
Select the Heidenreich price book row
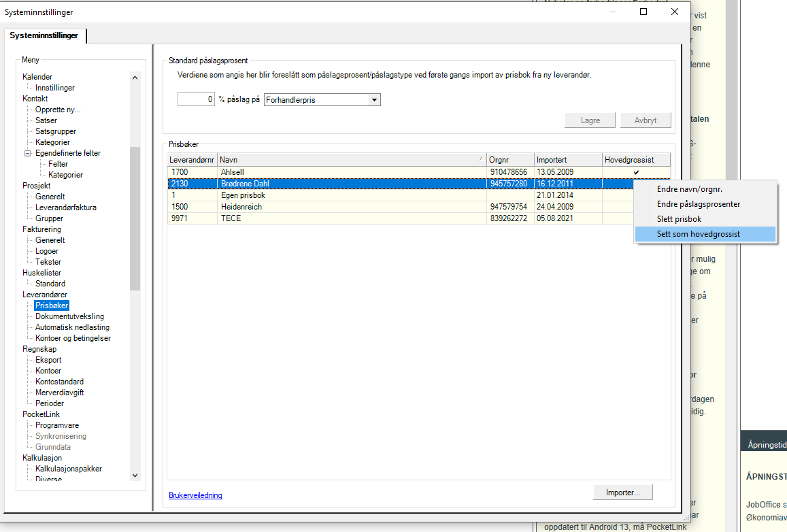(352, 206)
